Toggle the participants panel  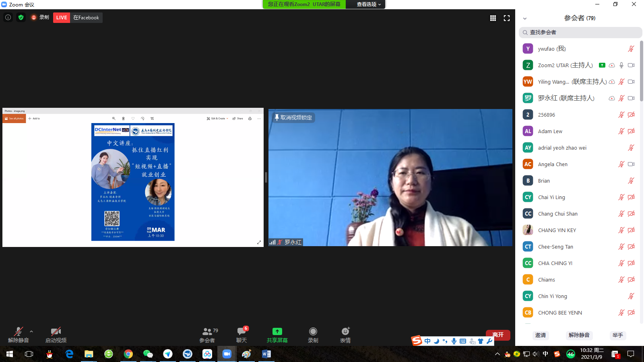207,335
